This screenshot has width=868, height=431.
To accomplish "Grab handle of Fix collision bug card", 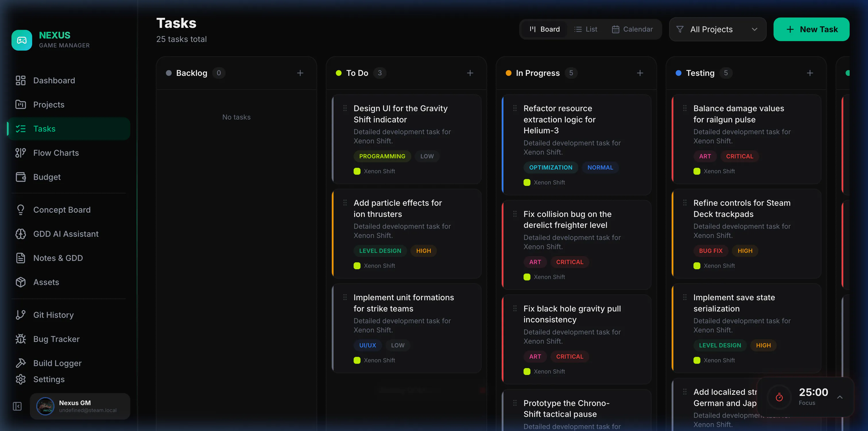I will coord(515,214).
